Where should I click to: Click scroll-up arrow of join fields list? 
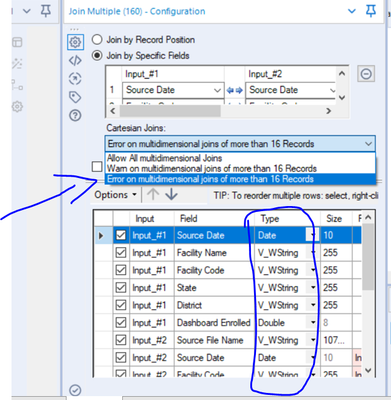point(342,73)
